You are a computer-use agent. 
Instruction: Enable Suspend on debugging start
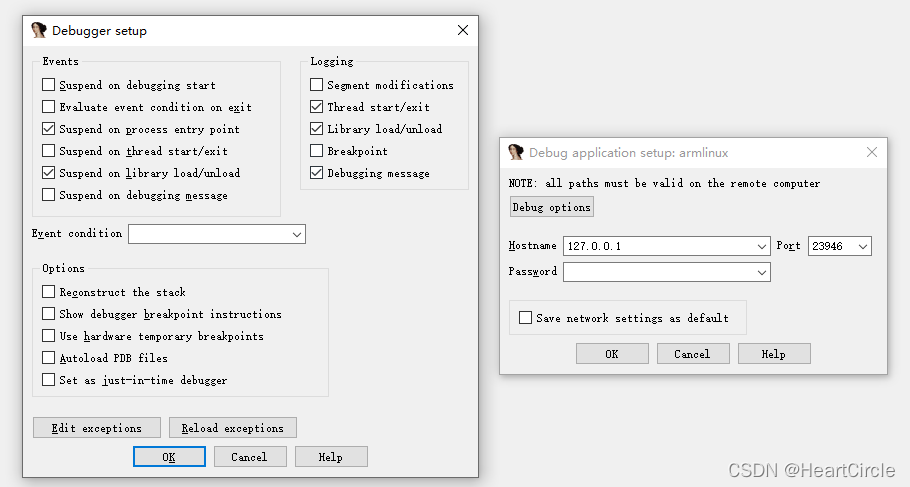[49, 85]
